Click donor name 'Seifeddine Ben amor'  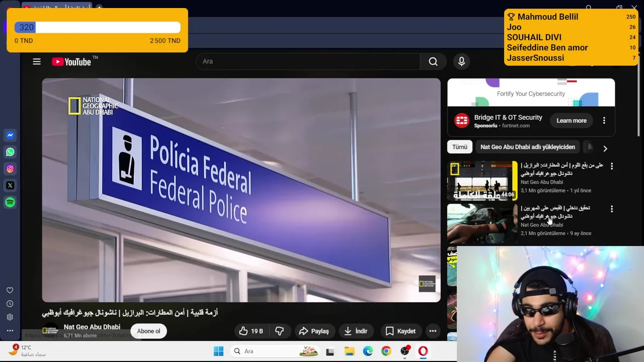[x=547, y=47]
